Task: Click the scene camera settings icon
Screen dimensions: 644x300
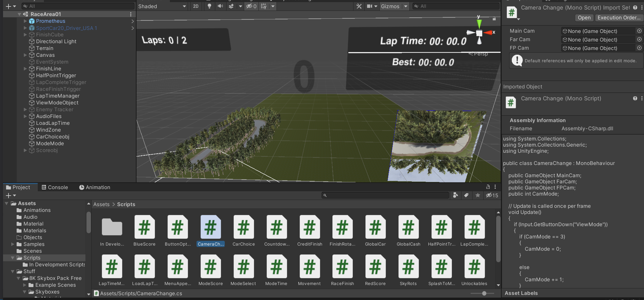Action: tap(370, 6)
